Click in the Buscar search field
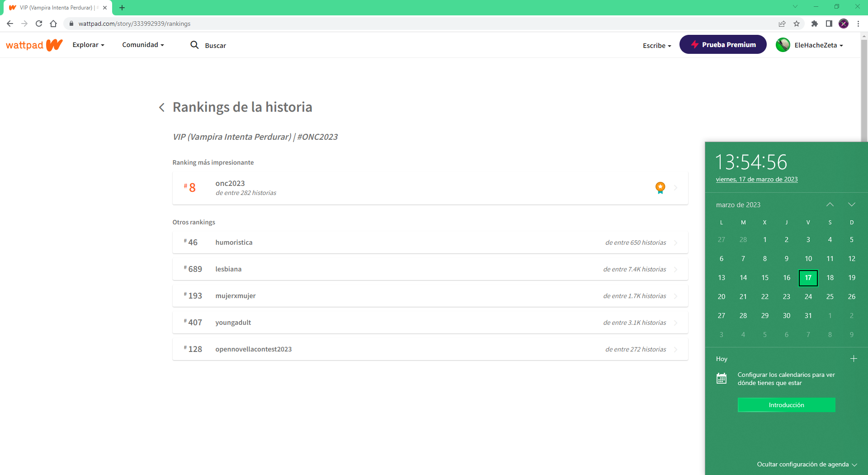The image size is (868, 475). coord(216,45)
